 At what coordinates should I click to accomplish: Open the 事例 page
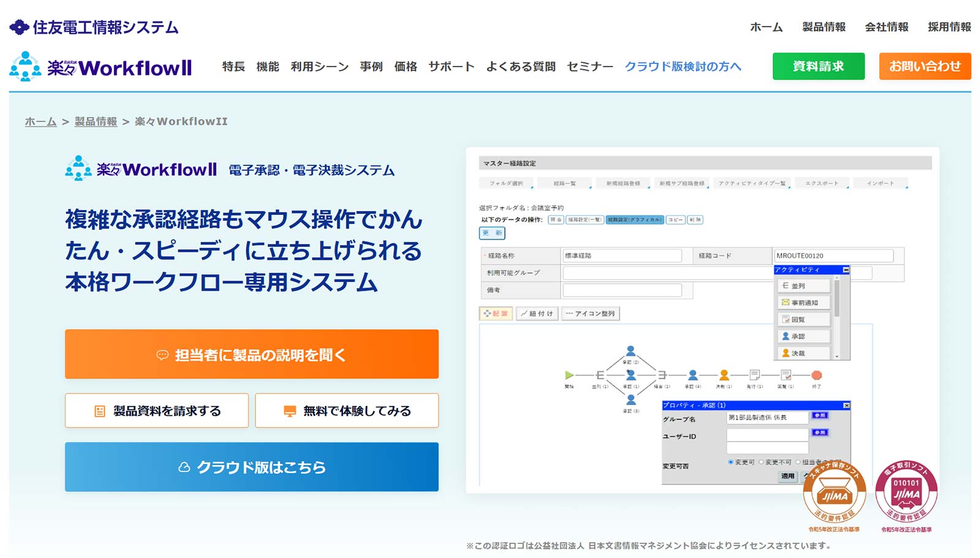click(x=371, y=66)
